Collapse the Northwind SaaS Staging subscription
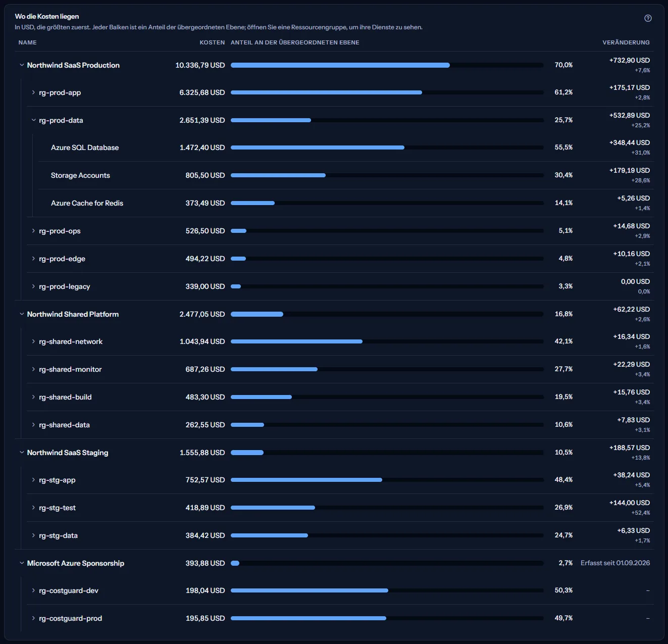This screenshot has height=644, width=668. coord(22,453)
